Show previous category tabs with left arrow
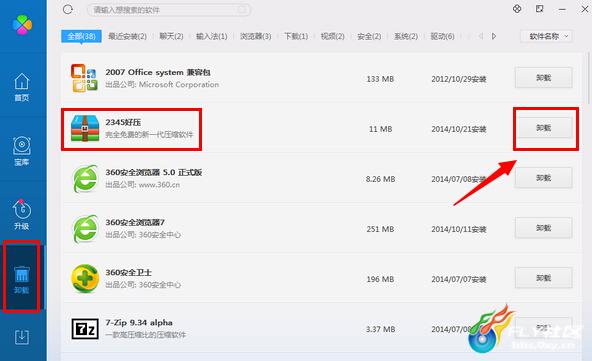 point(481,36)
